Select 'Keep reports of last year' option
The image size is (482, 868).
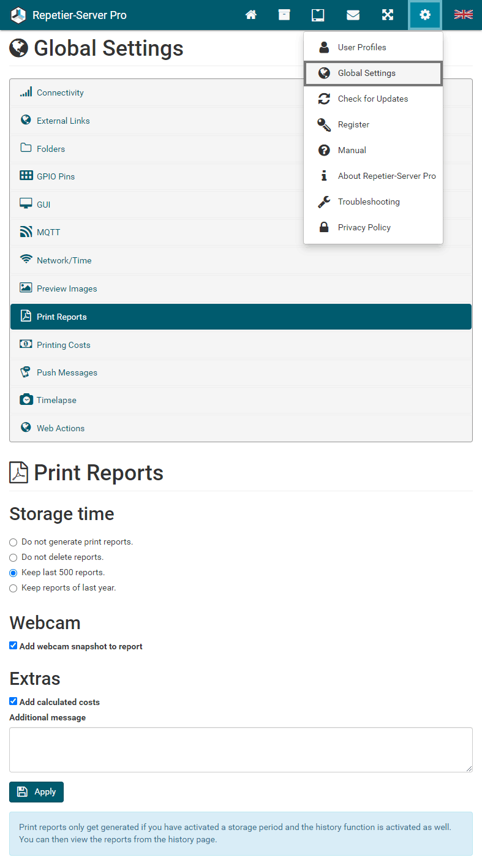(13, 588)
